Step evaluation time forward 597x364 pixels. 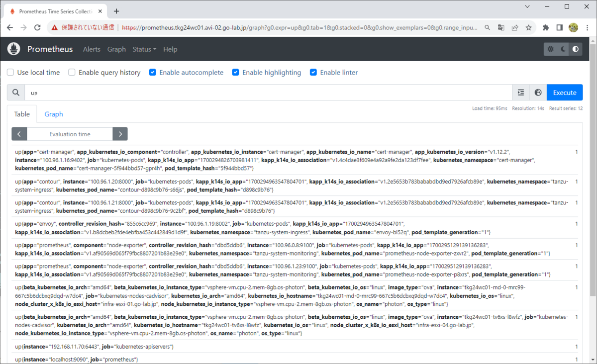(120, 134)
